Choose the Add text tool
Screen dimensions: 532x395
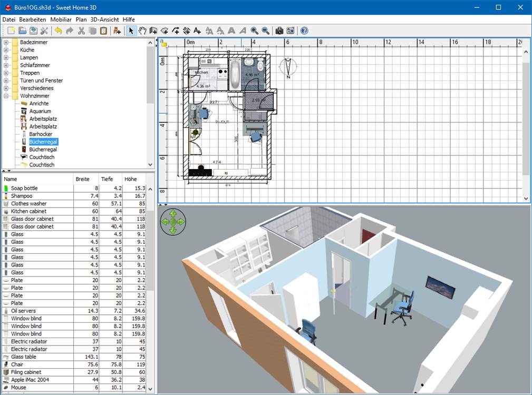(197, 31)
